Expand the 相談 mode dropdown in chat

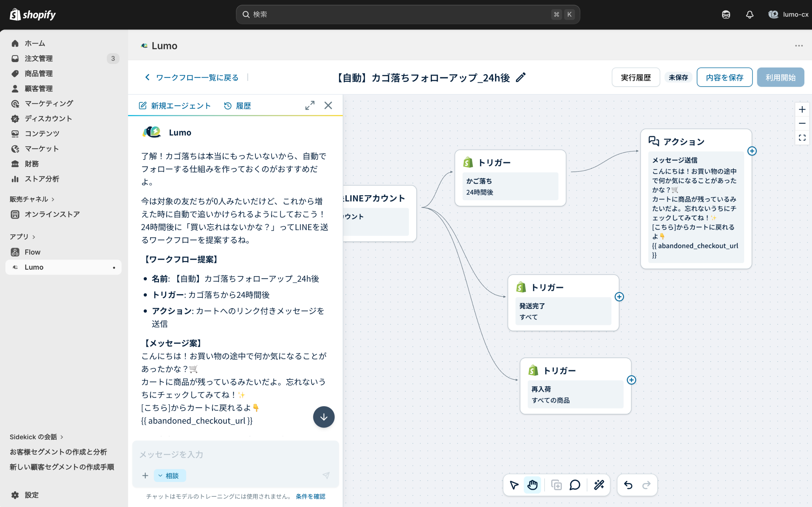pos(169,476)
